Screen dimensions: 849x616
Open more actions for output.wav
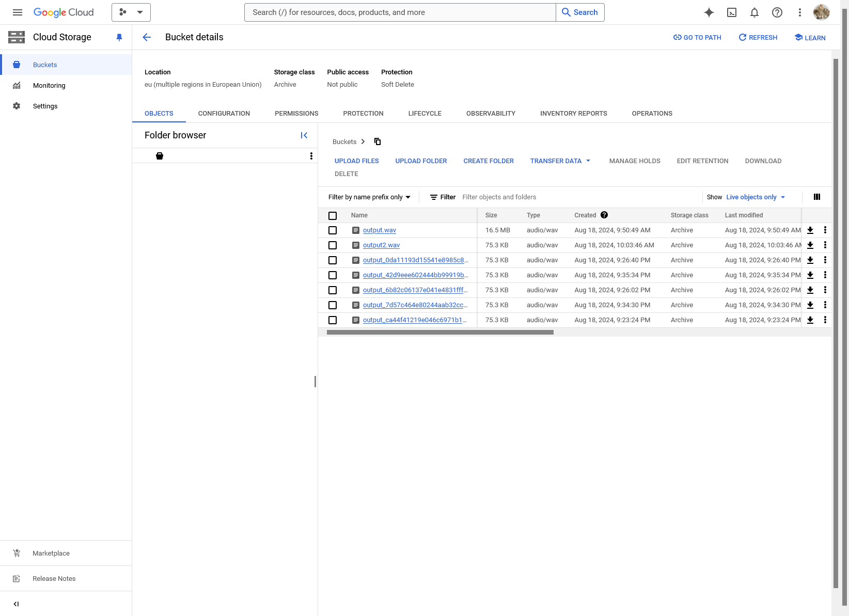[825, 230]
